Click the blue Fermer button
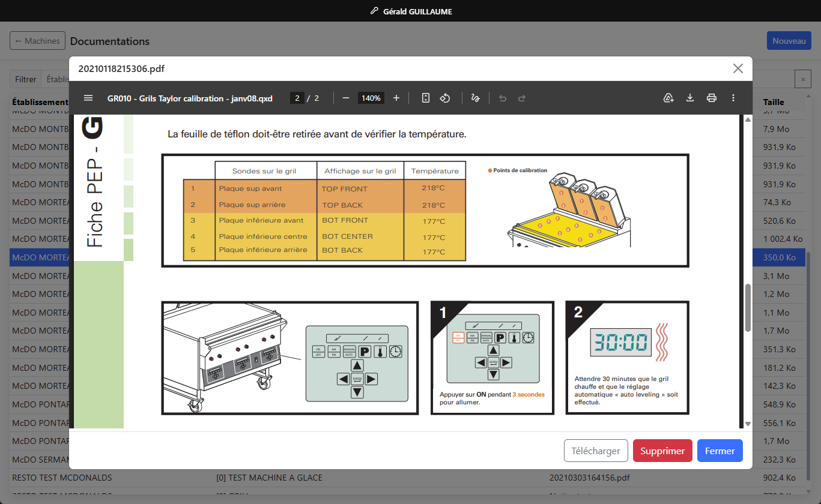 [720, 451]
